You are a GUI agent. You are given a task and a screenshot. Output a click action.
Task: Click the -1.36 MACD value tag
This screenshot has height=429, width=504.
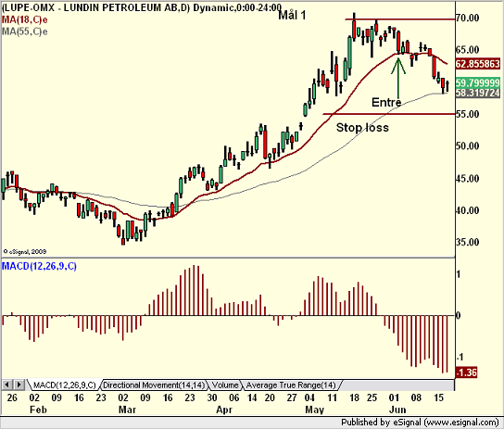(x=466, y=372)
